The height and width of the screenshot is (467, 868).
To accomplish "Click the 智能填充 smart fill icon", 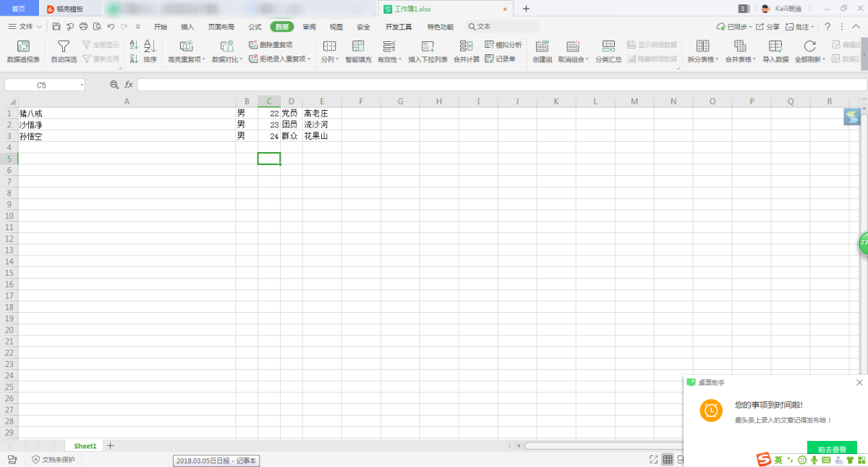I will pos(358,51).
